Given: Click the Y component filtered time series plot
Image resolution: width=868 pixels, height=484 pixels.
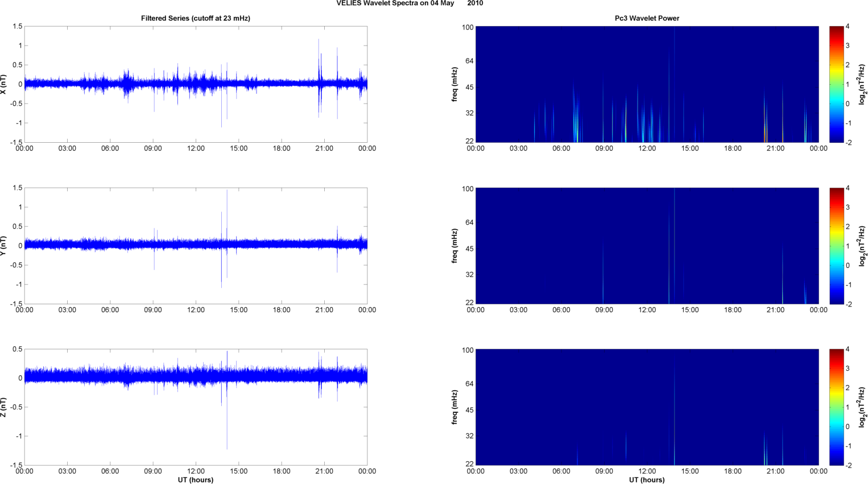Looking at the screenshot, I should click(196, 246).
